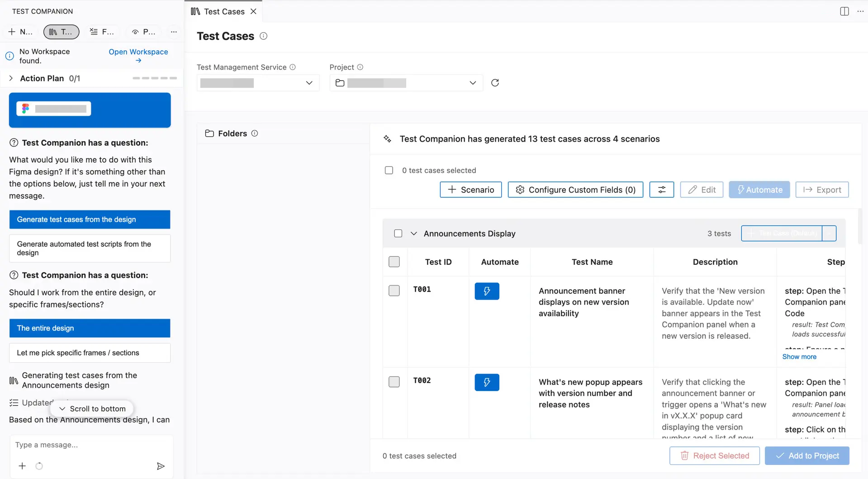Click the Project info icon
Image resolution: width=868 pixels, height=479 pixels.
point(360,67)
